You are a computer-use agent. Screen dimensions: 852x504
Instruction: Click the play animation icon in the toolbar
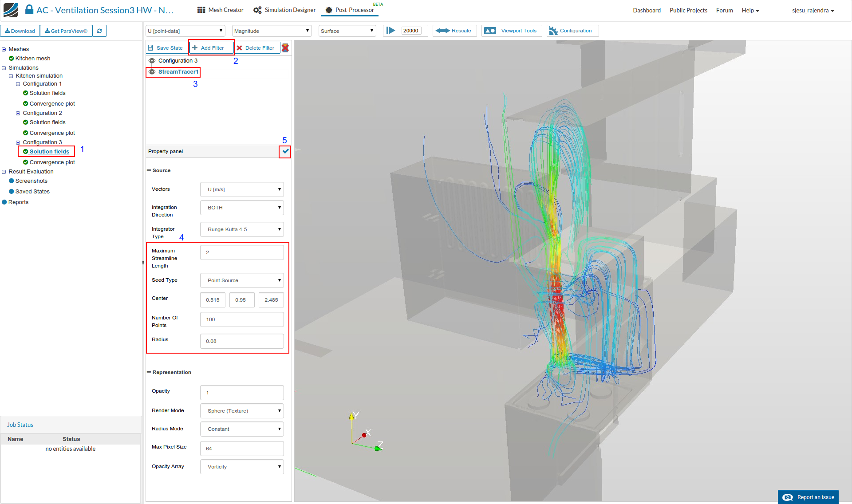pos(390,31)
